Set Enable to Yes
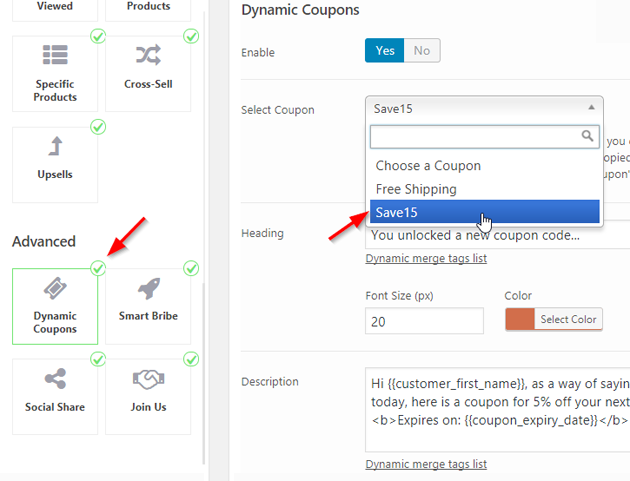The height and width of the screenshot is (481, 630). [x=385, y=51]
